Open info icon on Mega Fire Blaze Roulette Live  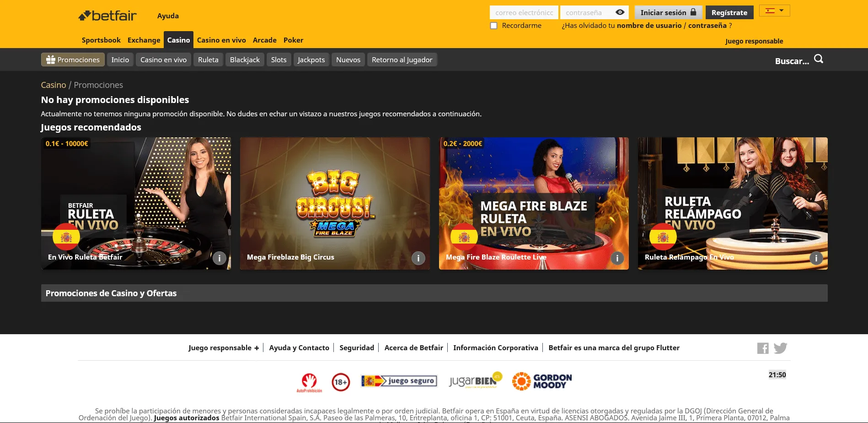[x=617, y=258]
